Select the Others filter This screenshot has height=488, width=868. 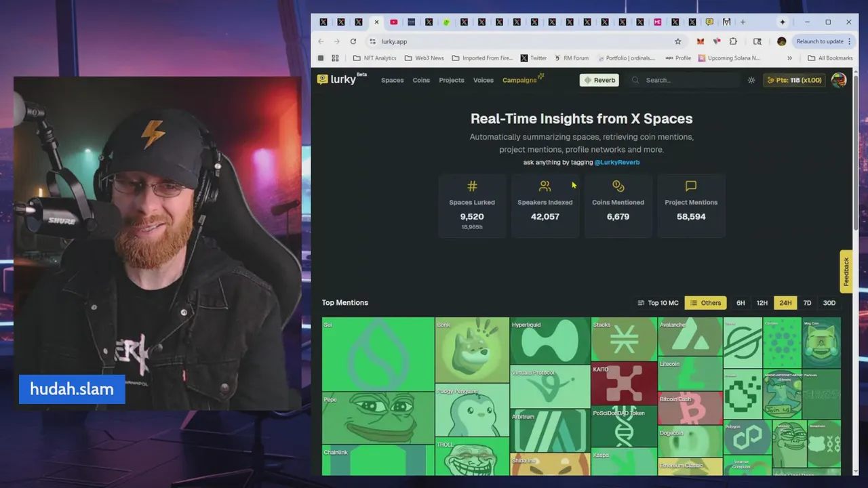pos(705,303)
